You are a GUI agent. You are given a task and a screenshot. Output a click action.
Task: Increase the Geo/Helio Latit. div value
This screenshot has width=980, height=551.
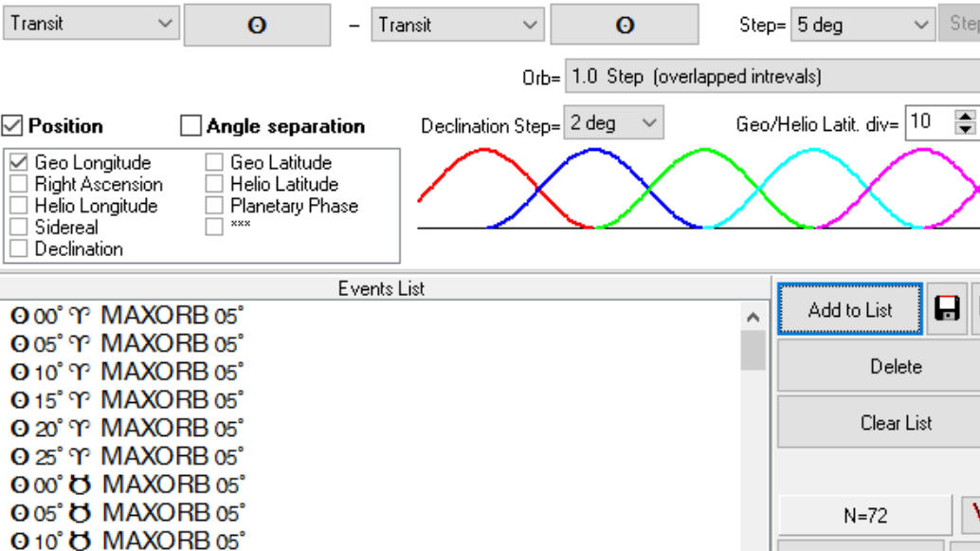(965, 117)
